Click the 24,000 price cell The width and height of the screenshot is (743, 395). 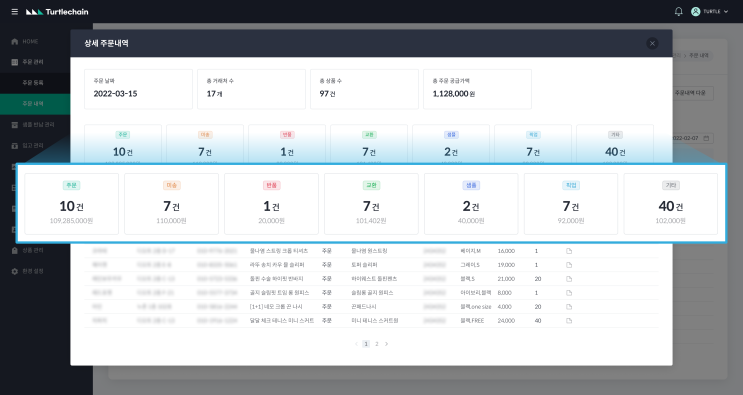[x=506, y=321]
